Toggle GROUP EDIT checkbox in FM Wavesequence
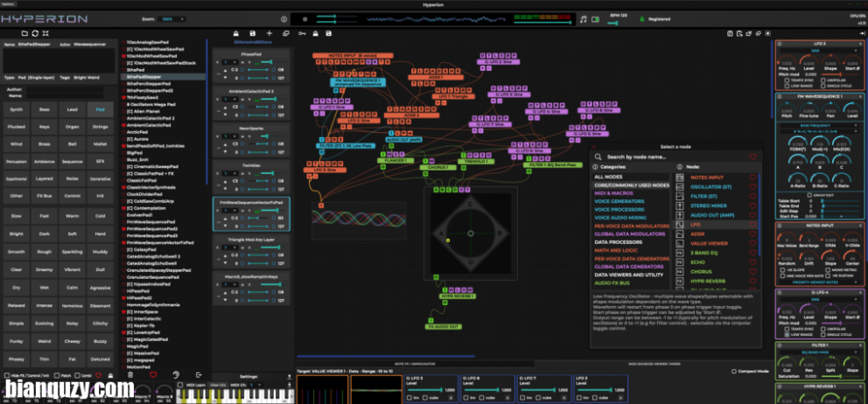Image resolution: width=868 pixels, height=404 pixels. (x=809, y=195)
